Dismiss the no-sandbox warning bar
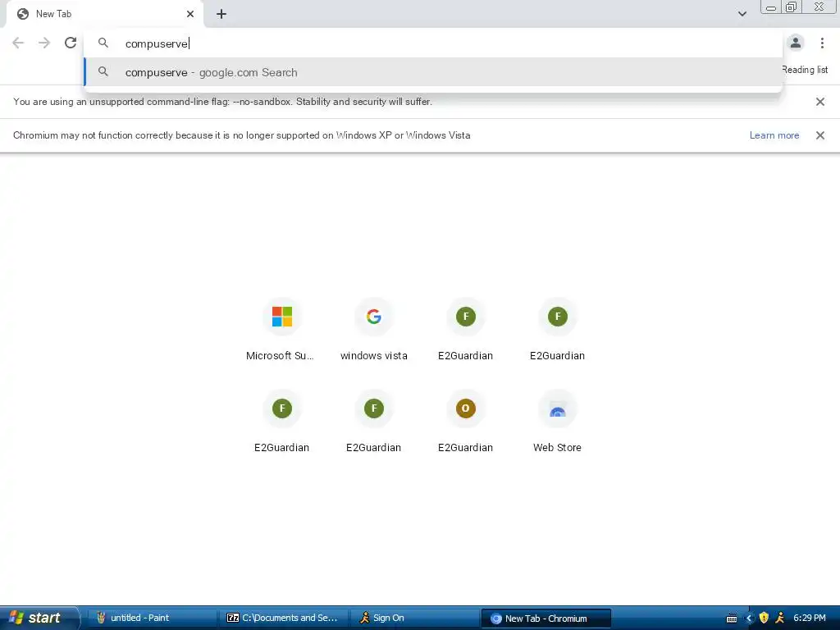The height and width of the screenshot is (630, 840). [819, 102]
